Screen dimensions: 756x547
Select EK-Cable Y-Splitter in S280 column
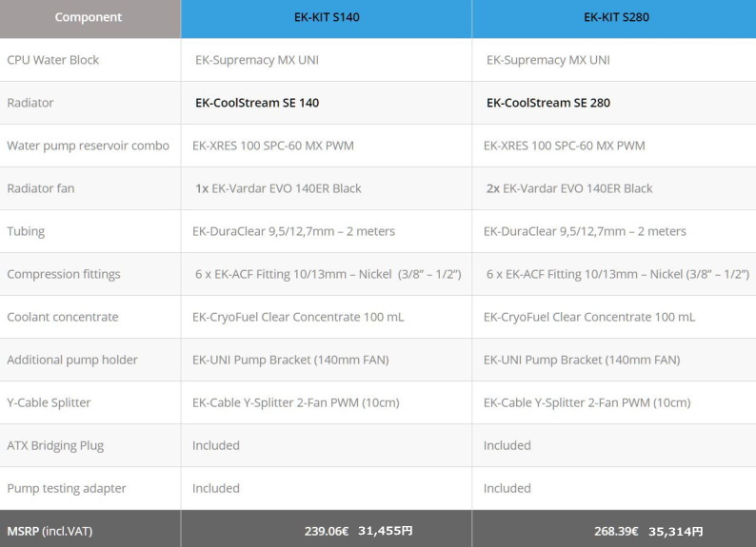pyautogui.click(x=587, y=403)
